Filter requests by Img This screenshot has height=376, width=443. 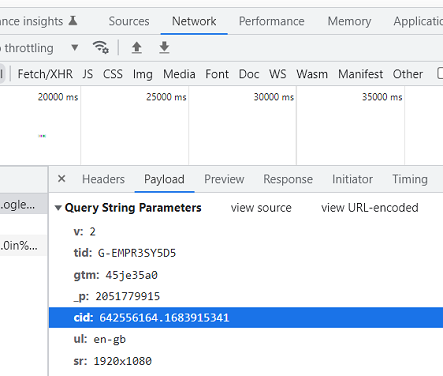143,74
